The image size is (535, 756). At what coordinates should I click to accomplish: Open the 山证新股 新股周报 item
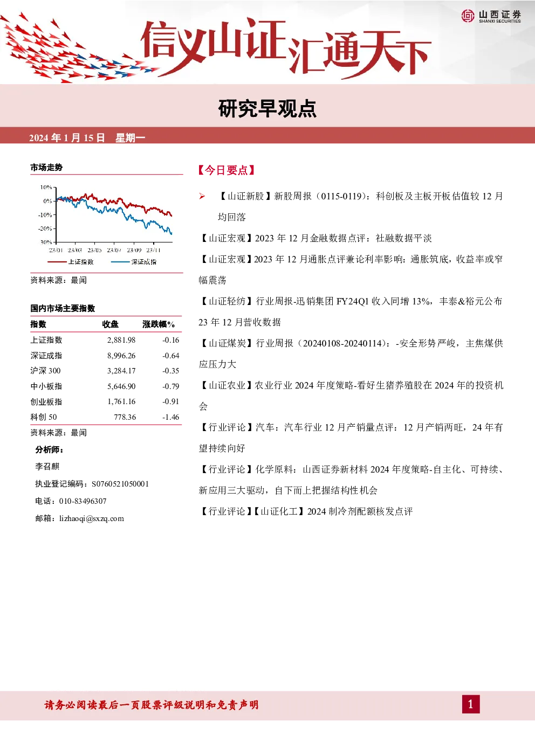click(360, 206)
